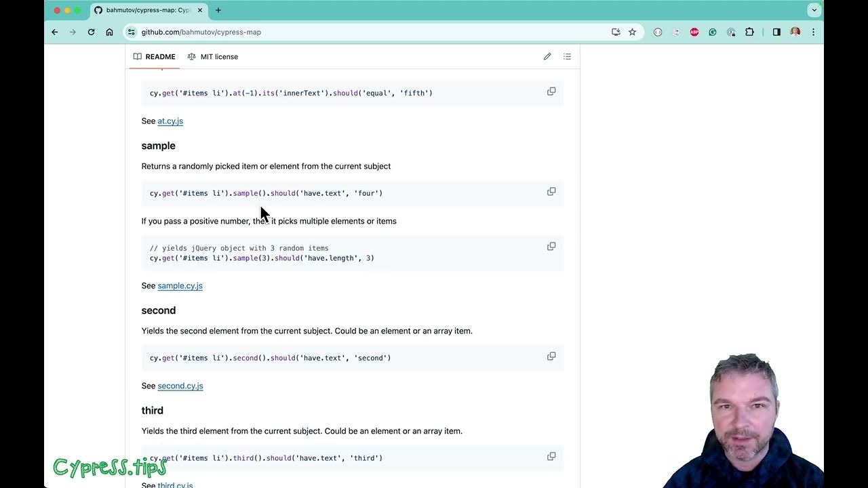
Task: Switch to the MIT license tab
Action: tap(212, 56)
